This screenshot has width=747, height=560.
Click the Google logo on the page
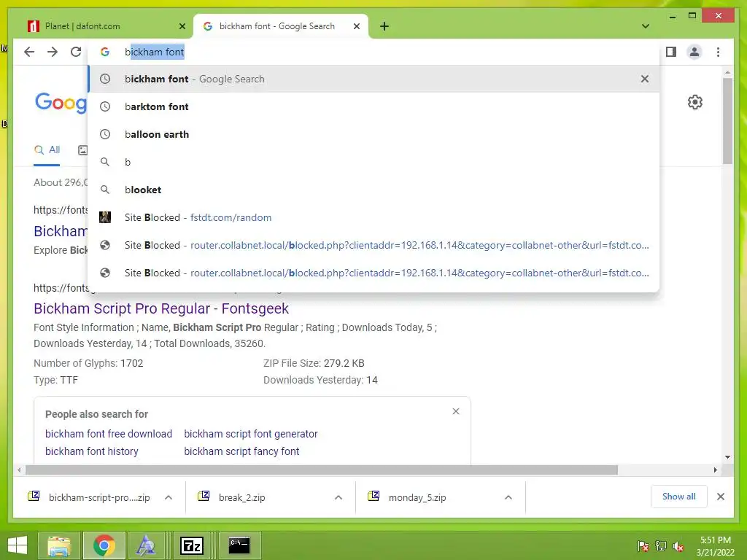pyautogui.click(x=61, y=102)
